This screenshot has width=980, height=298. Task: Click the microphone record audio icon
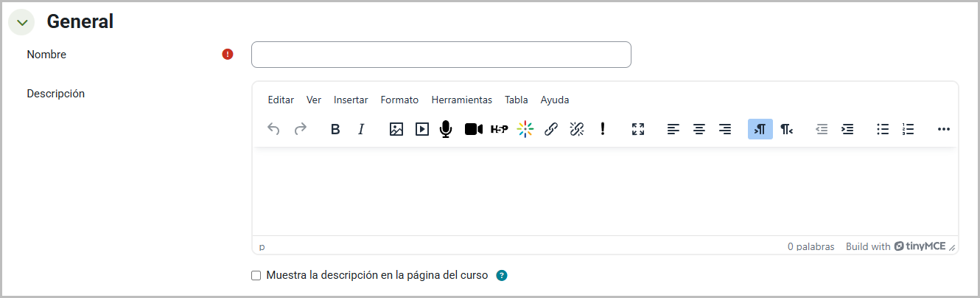point(446,130)
